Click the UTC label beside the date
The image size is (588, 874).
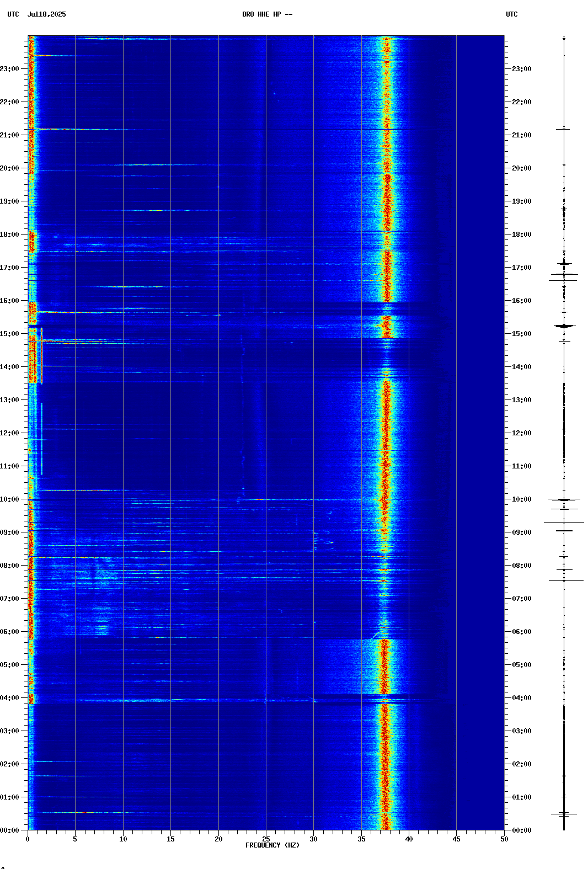tap(13, 14)
